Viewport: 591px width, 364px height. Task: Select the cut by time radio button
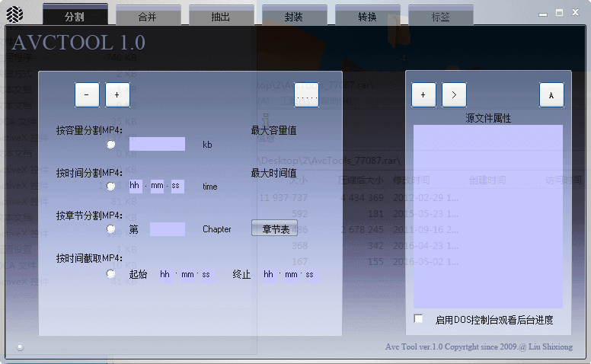(x=111, y=273)
